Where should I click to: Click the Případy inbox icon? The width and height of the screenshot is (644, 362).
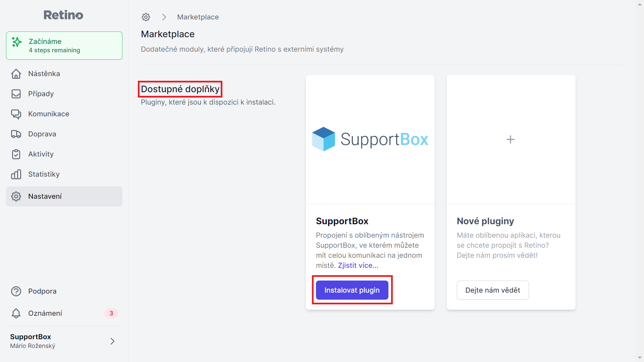16,94
